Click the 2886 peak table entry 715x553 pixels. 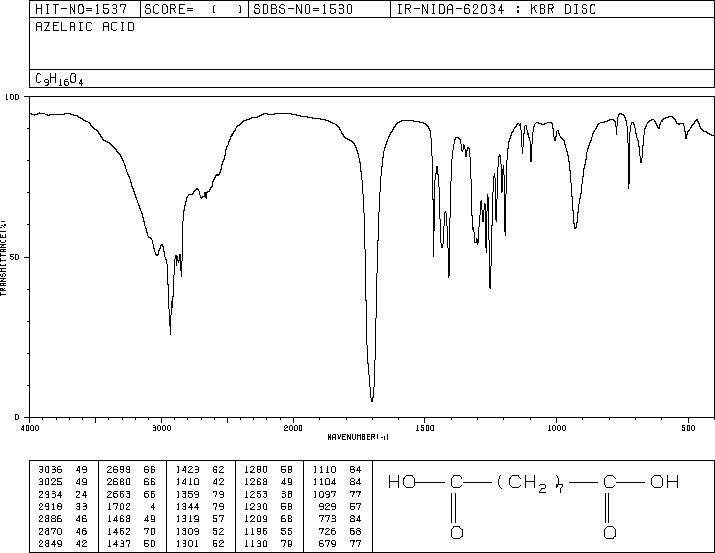click(63, 519)
